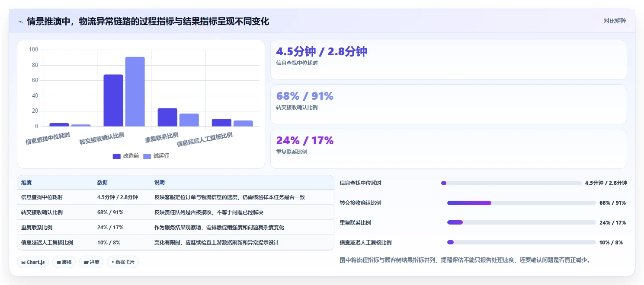Click the 试运行 bar for 信息查找中位耗时
The image size is (644, 285).
click(81, 125)
